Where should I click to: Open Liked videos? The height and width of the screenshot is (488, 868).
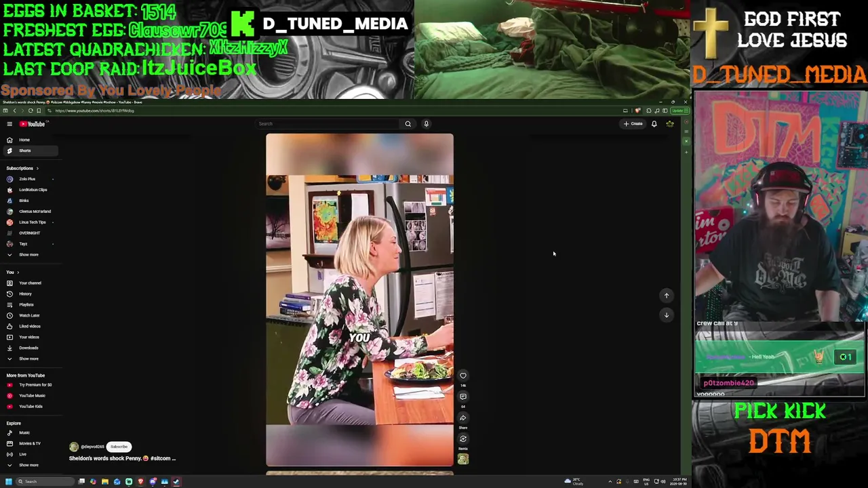29,327
